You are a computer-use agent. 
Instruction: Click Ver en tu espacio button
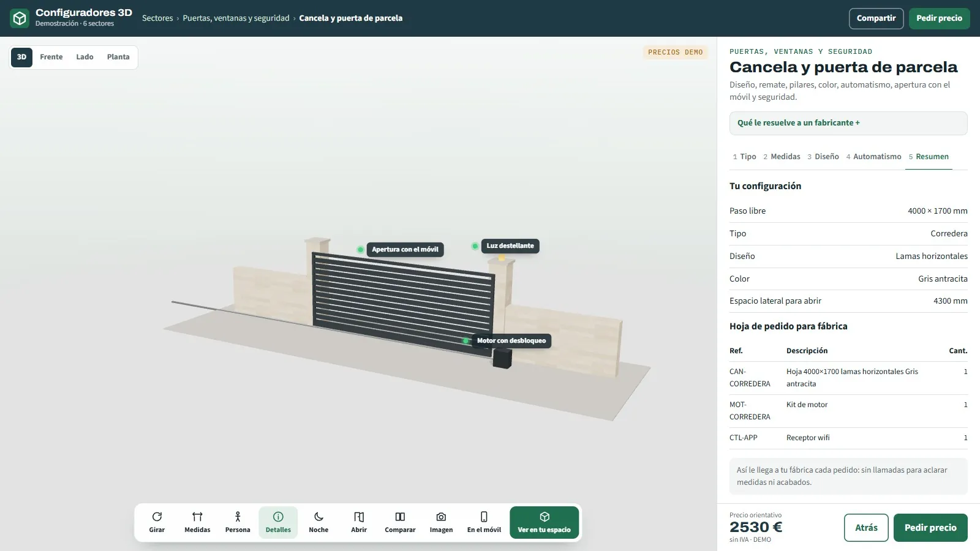544,523
